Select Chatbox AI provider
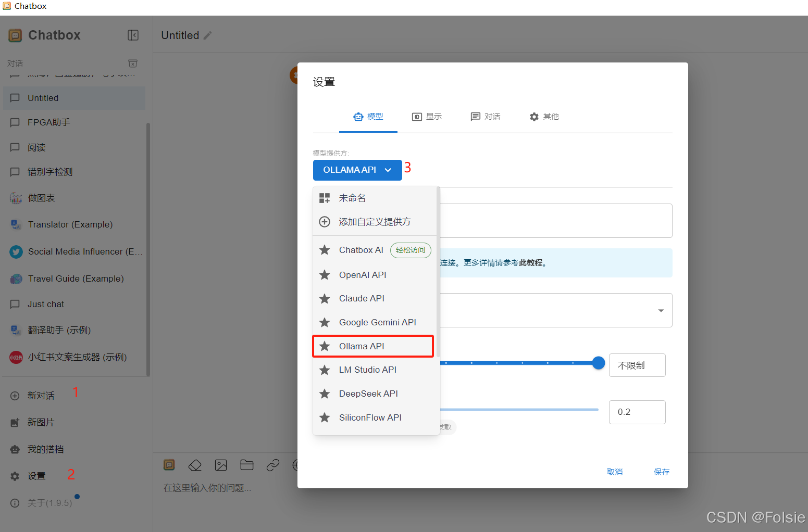808x532 pixels. pyautogui.click(x=375, y=250)
